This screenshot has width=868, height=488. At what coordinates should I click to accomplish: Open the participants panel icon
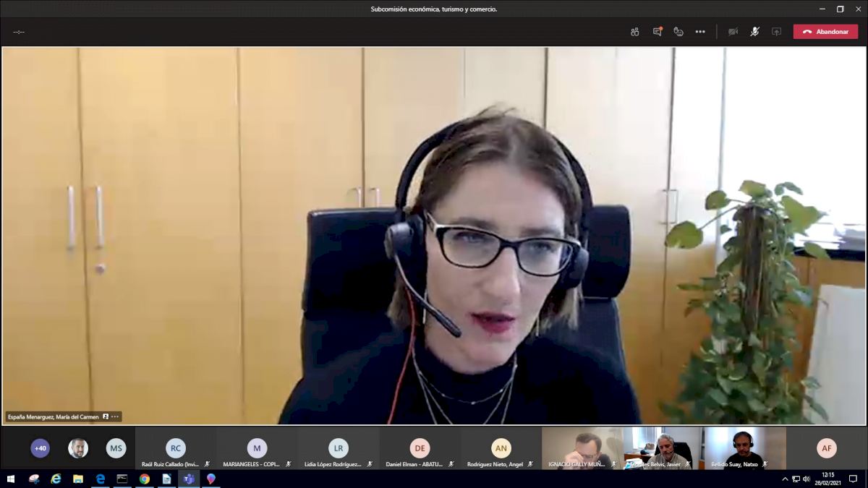click(634, 32)
